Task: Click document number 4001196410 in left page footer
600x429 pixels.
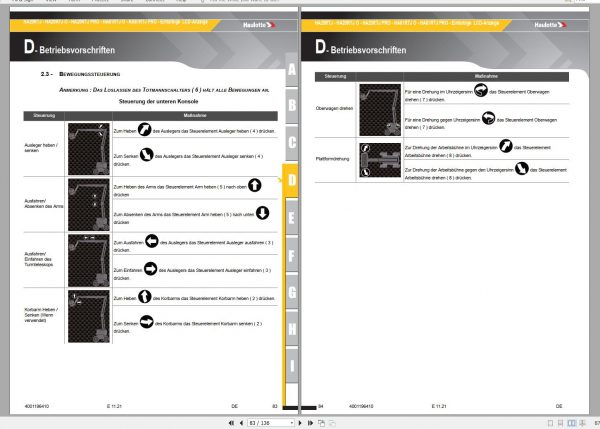Action: point(37,406)
